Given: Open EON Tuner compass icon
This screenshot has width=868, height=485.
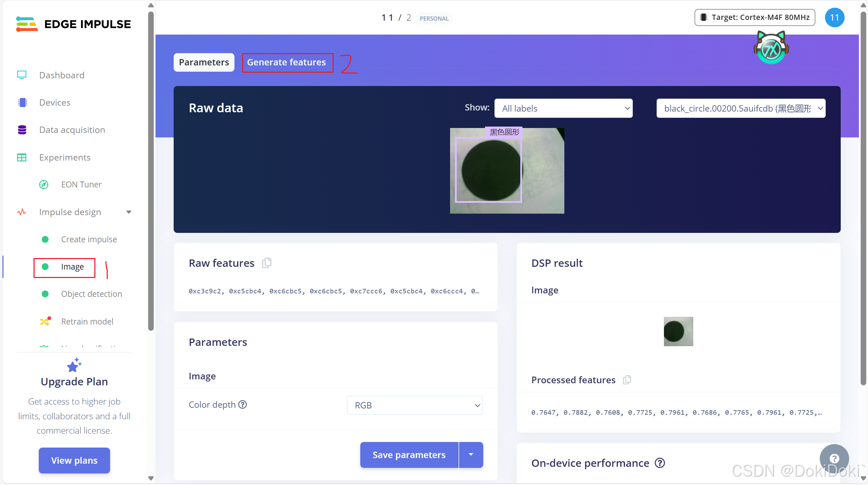Looking at the screenshot, I should coord(44,185).
